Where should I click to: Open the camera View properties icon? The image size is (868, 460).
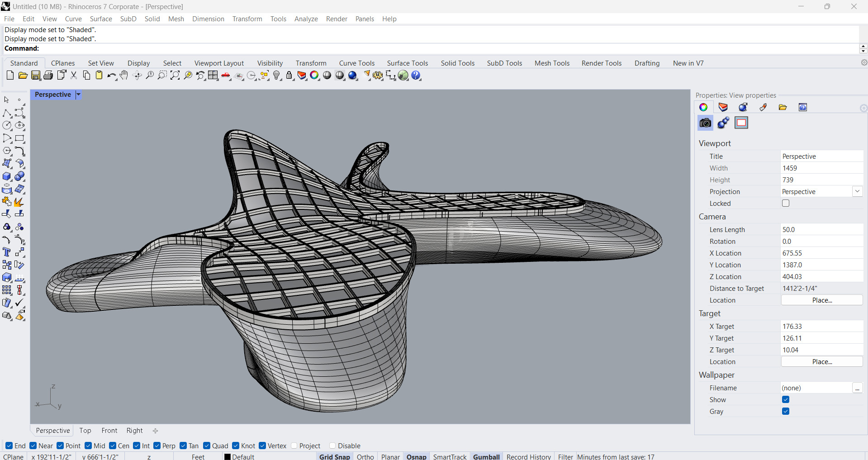coord(705,123)
